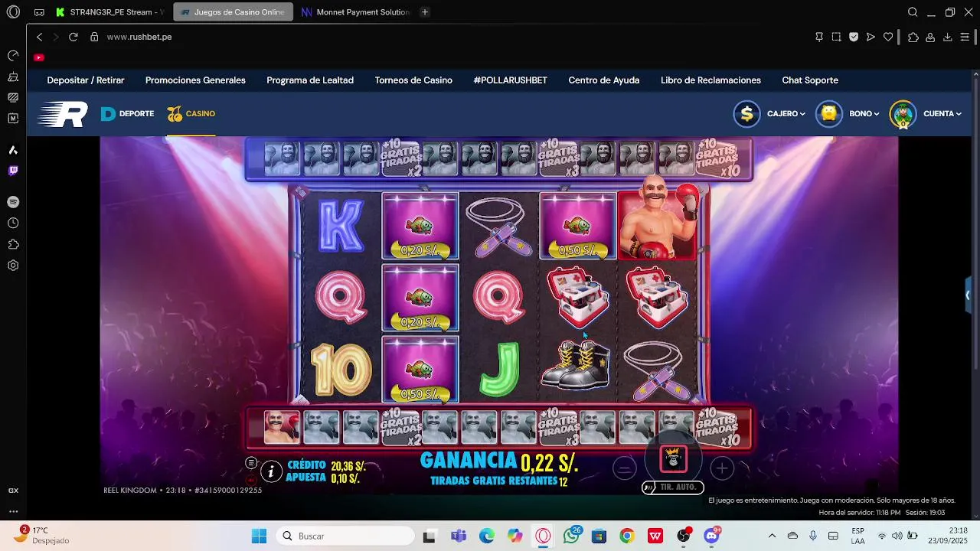The height and width of the screenshot is (551, 980).
Task: Open the YouTube bookmark icon
Action: 39,57
